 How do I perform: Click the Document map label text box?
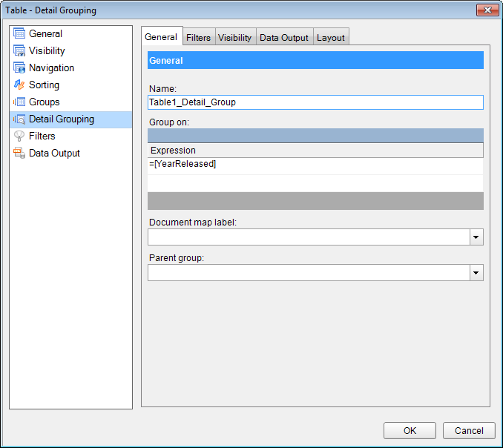pyautogui.click(x=309, y=237)
